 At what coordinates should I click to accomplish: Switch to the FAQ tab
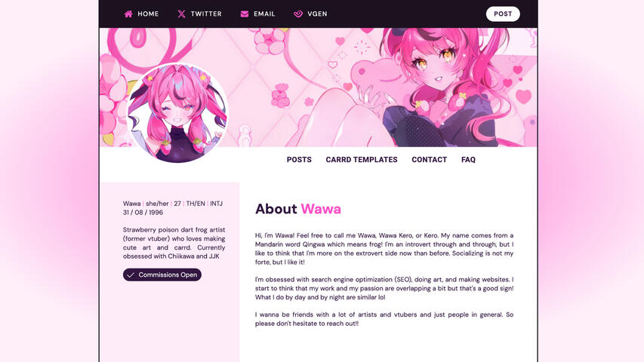pos(468,160)
